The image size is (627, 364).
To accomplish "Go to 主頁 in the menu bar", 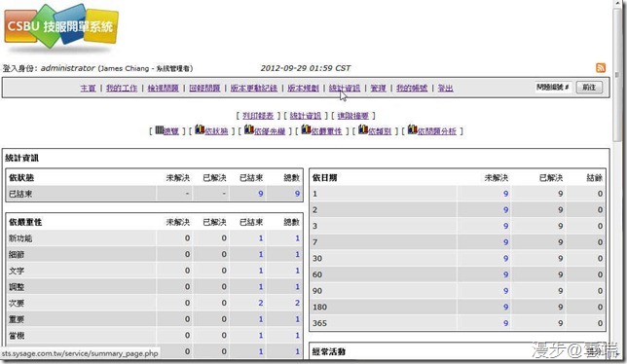I will (x=88, y=88).
